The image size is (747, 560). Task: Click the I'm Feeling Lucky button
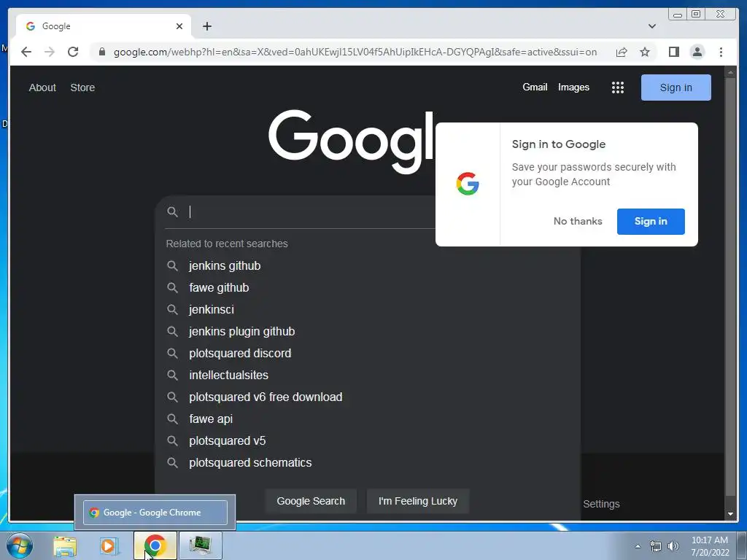[x=418, y=501]
